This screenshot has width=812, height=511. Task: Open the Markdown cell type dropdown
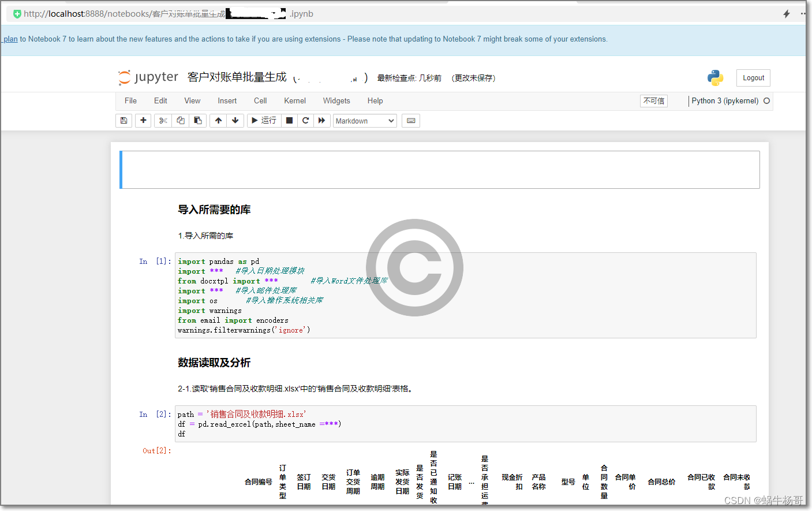click(365, 121)
